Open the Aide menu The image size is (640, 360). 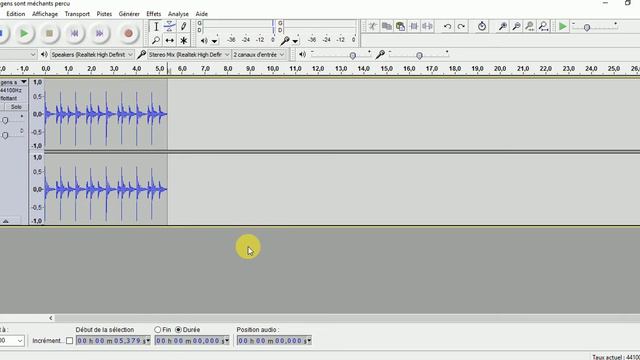point(202,14)
